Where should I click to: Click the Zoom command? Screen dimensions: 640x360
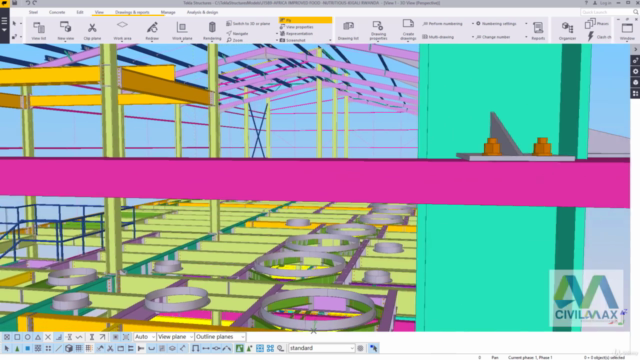pos(235,40)
